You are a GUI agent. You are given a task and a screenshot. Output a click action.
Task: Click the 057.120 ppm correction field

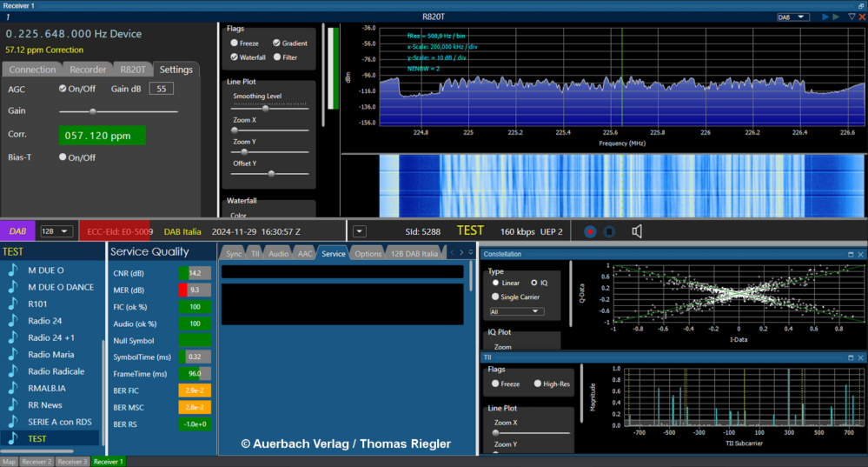click(x=103, y=136)
